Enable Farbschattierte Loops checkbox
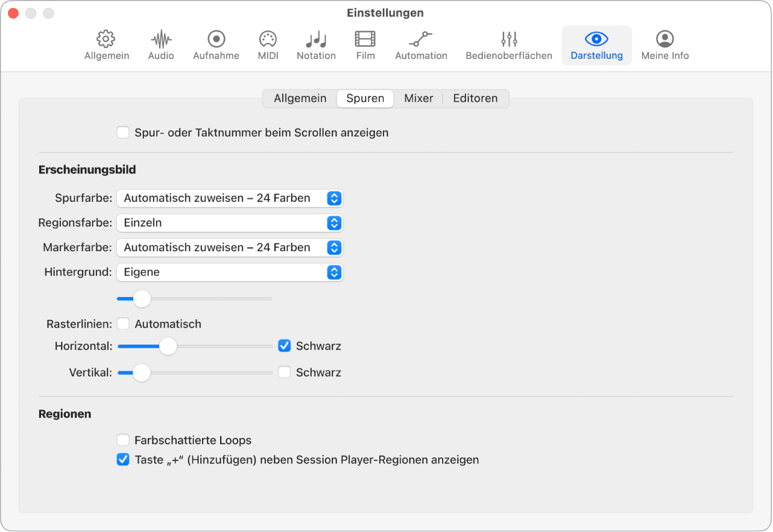The height and width of the screenshot is (532, 773). [124, 440]
